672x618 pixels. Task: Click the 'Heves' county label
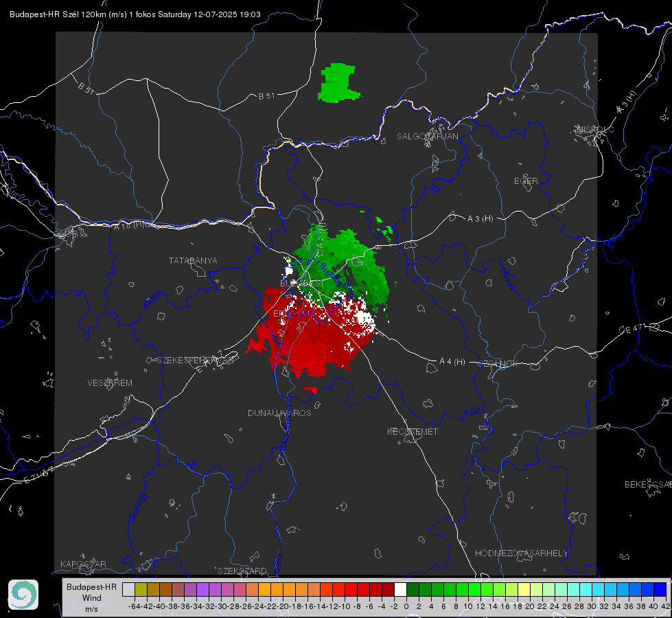coord(508,279)
